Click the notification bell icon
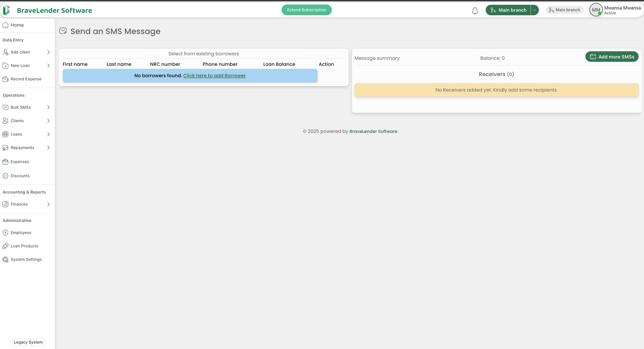The height and width of the screenshot is (349, 644). coord(475,11)
